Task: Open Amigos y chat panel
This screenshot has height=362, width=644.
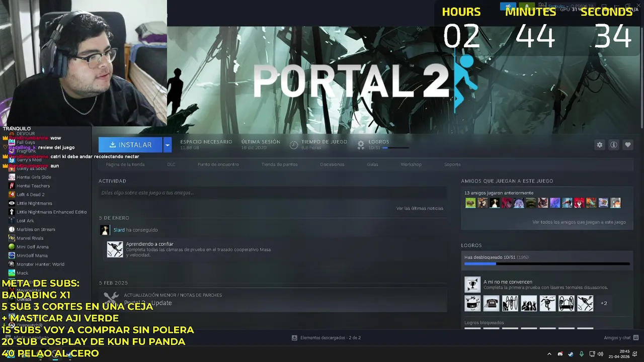Action: pyautogui.click(x=621, y=338)
